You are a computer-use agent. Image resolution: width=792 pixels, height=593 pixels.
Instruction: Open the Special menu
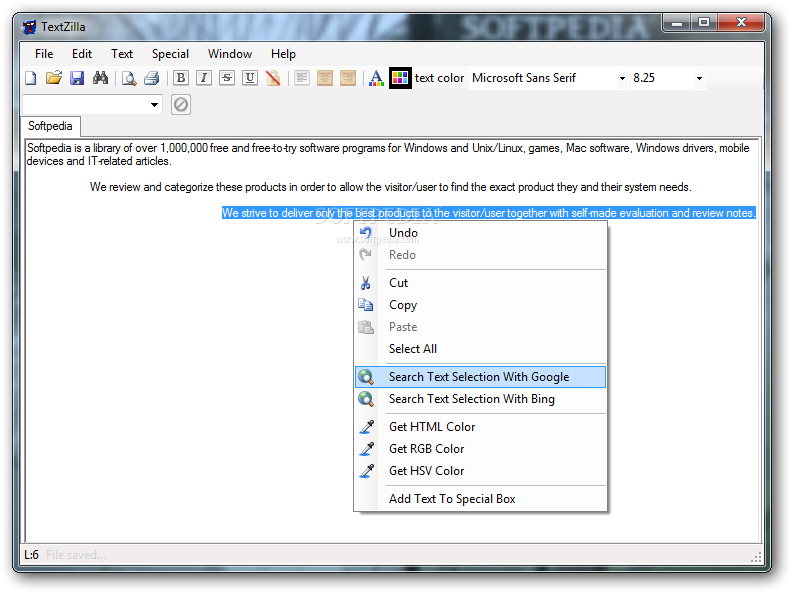[170, 54]
